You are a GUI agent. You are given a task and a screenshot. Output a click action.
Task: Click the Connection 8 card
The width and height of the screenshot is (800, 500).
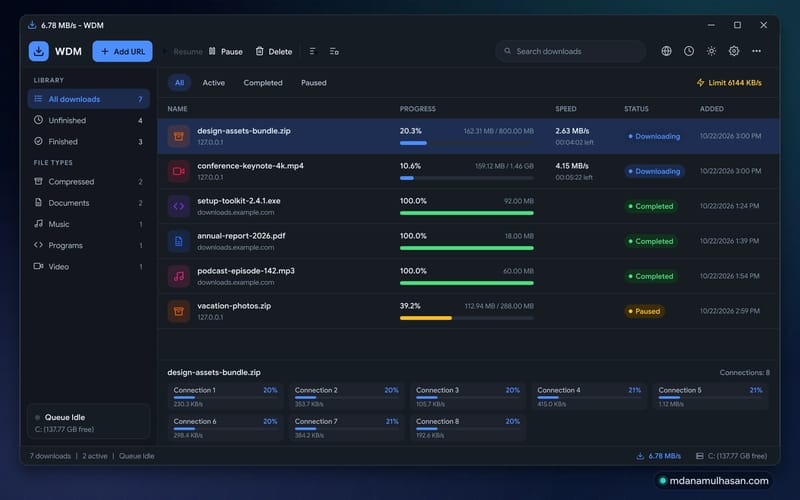coord(468,428)
